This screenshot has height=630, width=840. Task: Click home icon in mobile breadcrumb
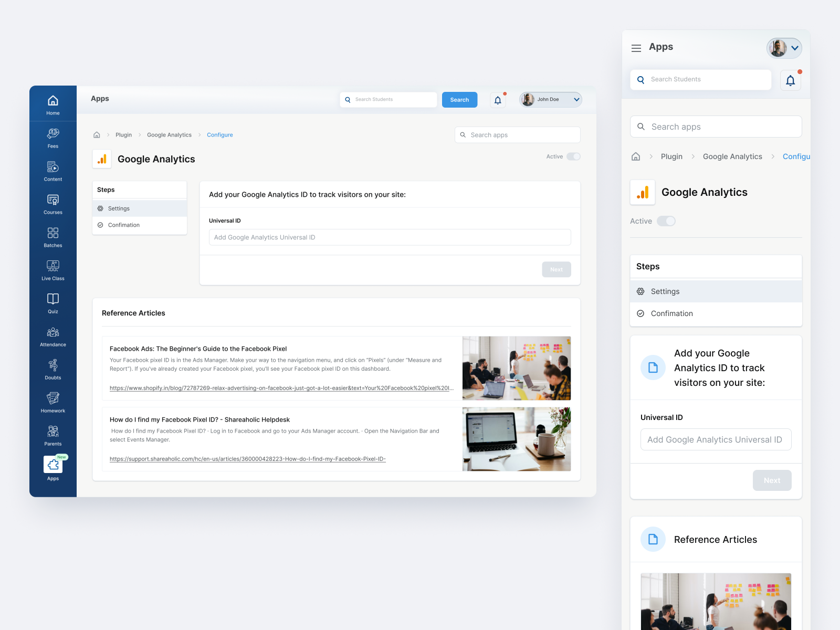pyautogui.click(x=636, y=156)
